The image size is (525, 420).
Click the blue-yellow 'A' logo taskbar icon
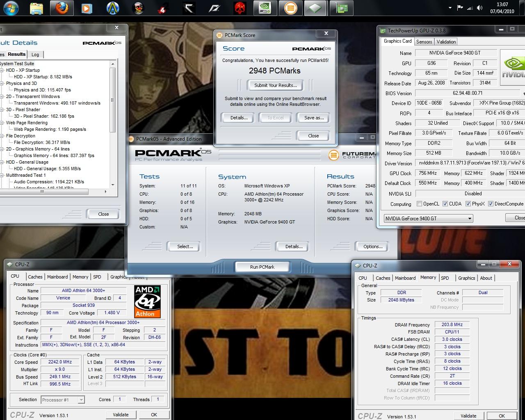pyautogui.click(x=113, y=8)
